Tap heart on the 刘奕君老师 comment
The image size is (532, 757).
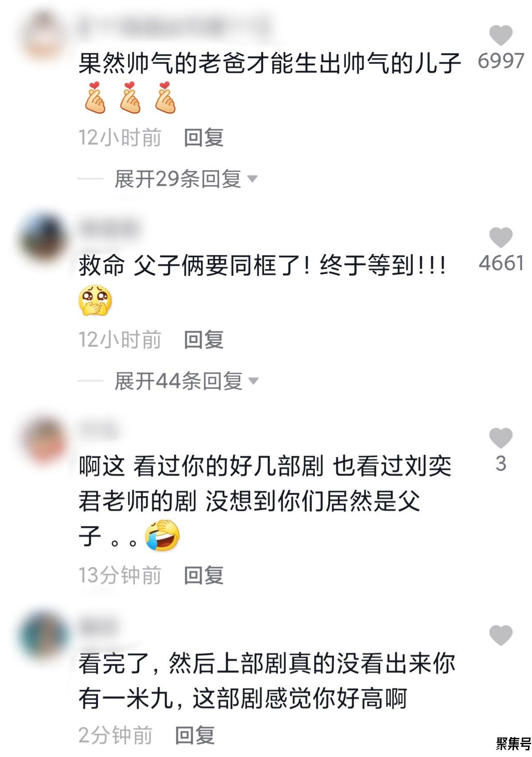click(501, 438)
